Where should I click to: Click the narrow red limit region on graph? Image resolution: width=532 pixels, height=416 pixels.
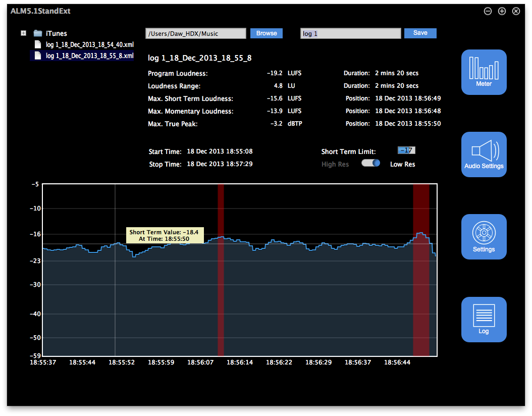coord(221,270)
